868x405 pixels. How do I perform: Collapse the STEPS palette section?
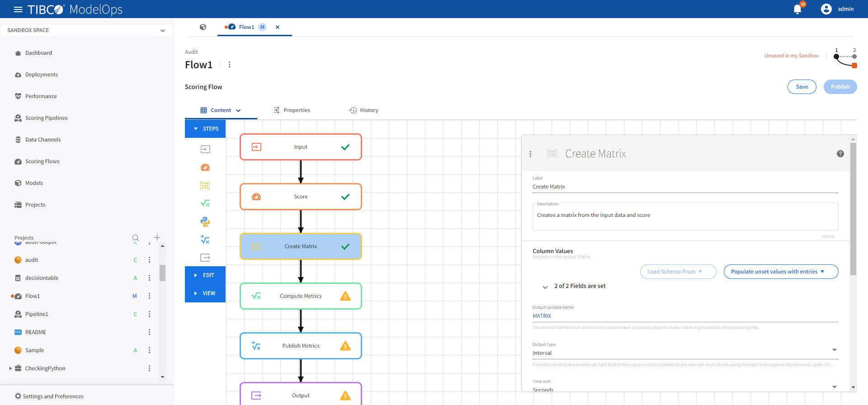pos(205,129)
